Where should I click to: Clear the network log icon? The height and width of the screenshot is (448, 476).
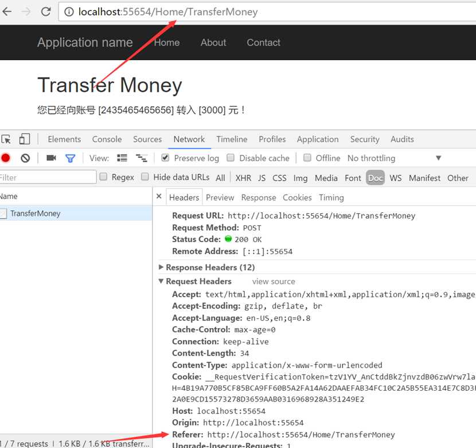[x=25, y=158]
